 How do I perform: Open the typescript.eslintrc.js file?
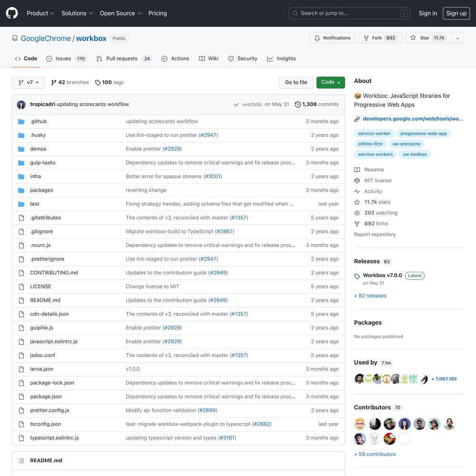point(54,438)
